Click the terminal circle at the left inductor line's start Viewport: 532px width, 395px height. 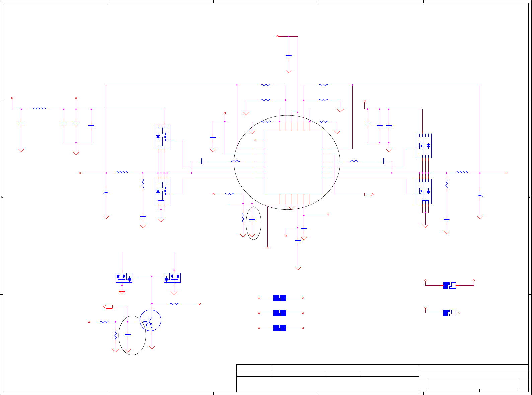[80, 173]
